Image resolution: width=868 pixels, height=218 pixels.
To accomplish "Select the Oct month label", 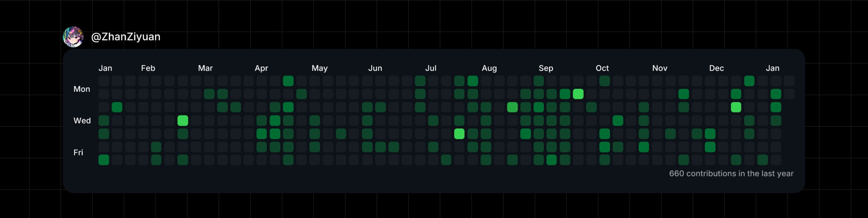I will coord(602,68).
